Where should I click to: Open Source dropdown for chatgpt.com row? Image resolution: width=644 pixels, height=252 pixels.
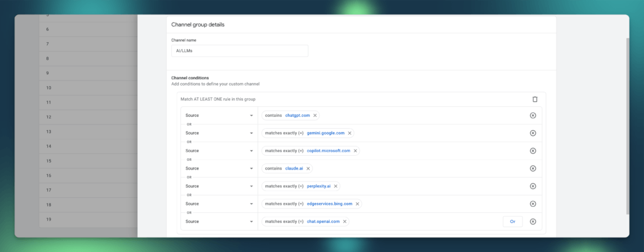tap(219, 116)
